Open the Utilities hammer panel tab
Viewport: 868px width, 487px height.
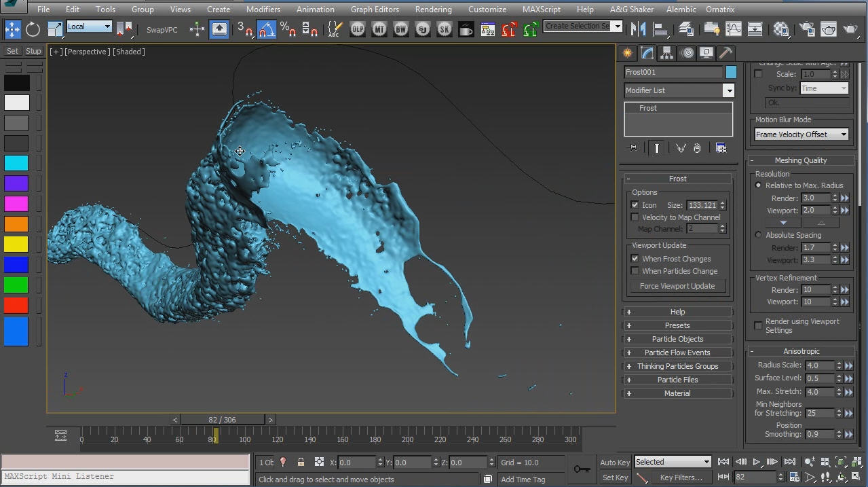725,53
